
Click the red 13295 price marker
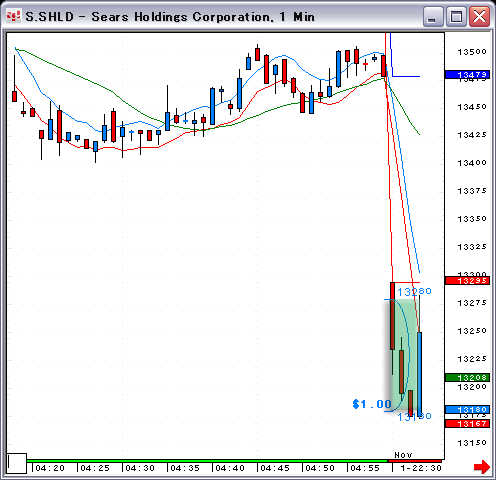point(467,281)
